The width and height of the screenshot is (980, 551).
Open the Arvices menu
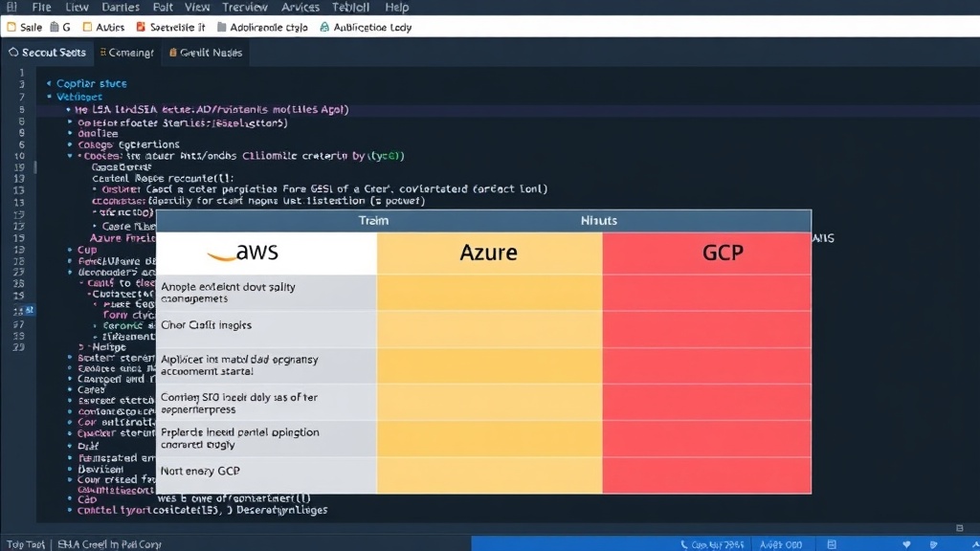(300, 7)
